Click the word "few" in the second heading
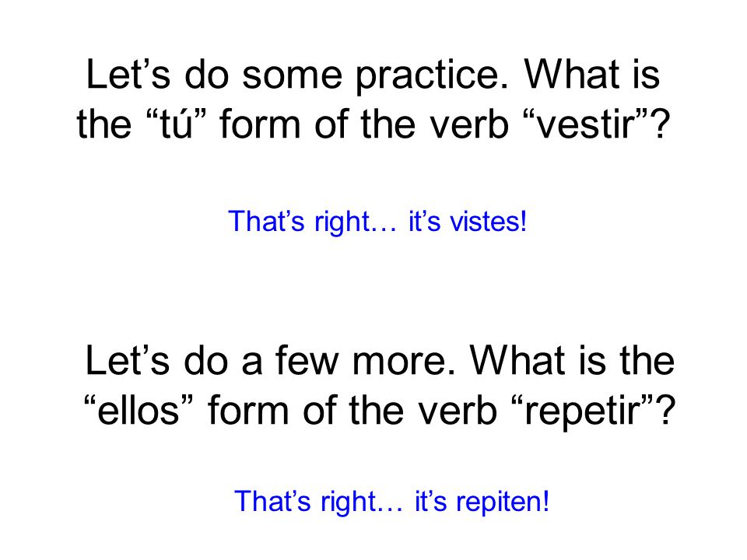Screen dimensions: 747x560 point(308,360)
